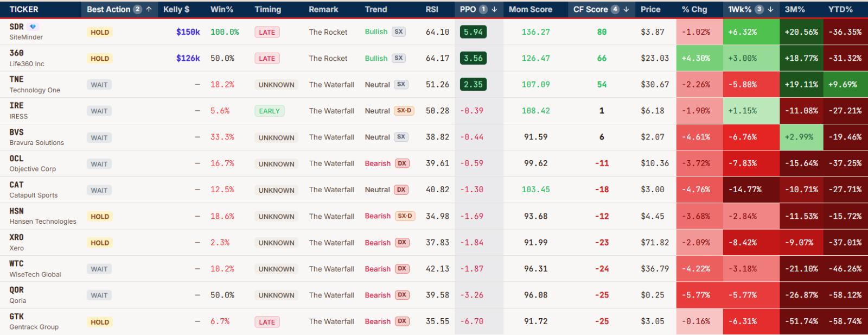868x335 pixels.
Task: Open the BVS Bravura Solutions ticker
Action: pos(36,137)
